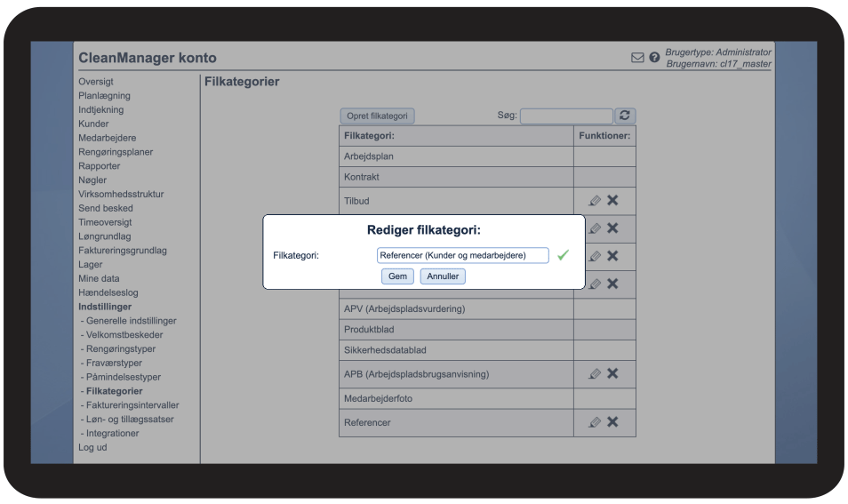Save the category with Gem button
This screenshot has width=848, height=504.
(397, 276)
